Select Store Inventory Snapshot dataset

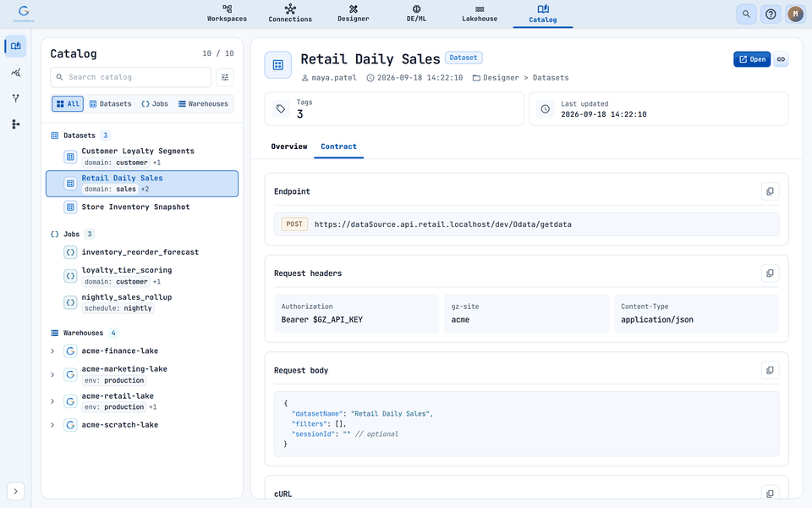(142, 207)
